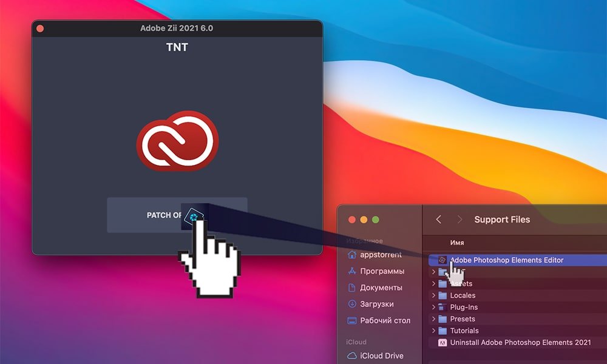The width and height of the screenshot is (607, 364).
Task: Click the Программы applications icon in sidebar
Action: pos(352,271)
